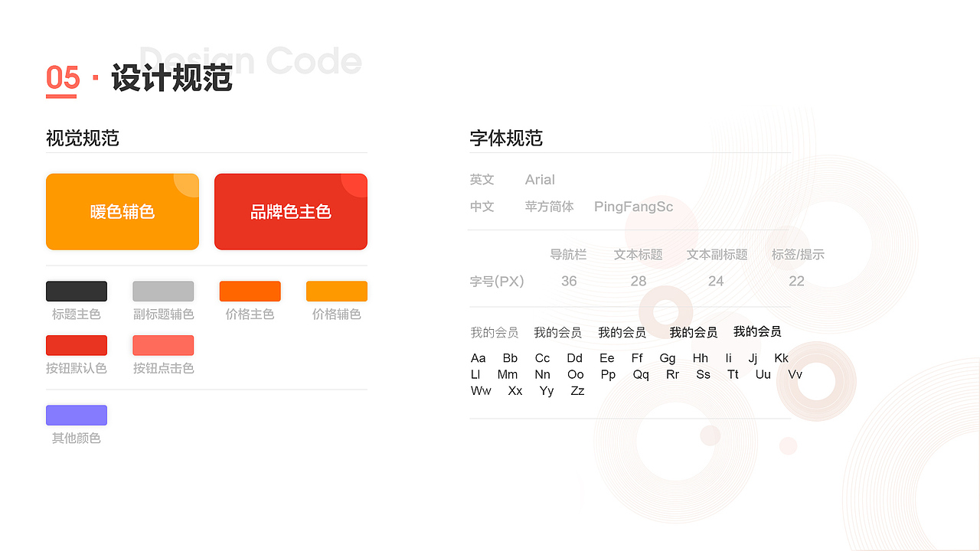
Task: Pick the orange swatch above 价格主色
Action: point(250,292)
